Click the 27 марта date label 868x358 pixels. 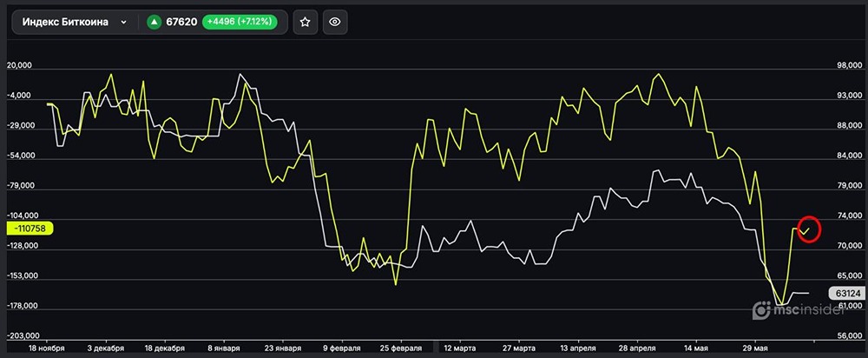[519, 348]
